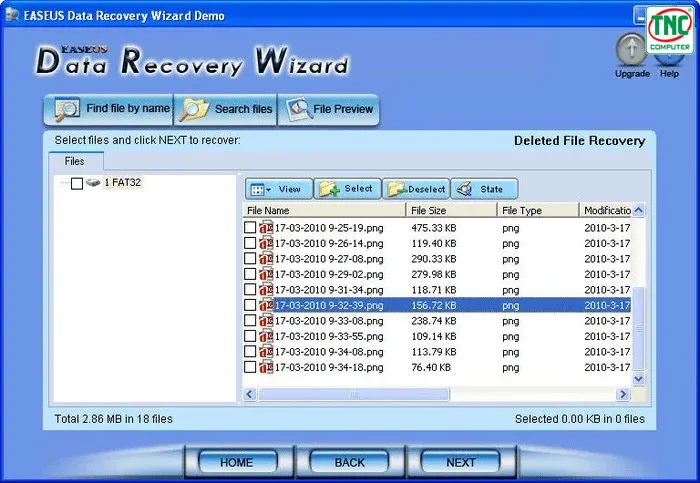The width and height of the screenshot is (700, 483).
Task: Click the 475.33 KB file size cell
Action: click(x=433, y=228)
